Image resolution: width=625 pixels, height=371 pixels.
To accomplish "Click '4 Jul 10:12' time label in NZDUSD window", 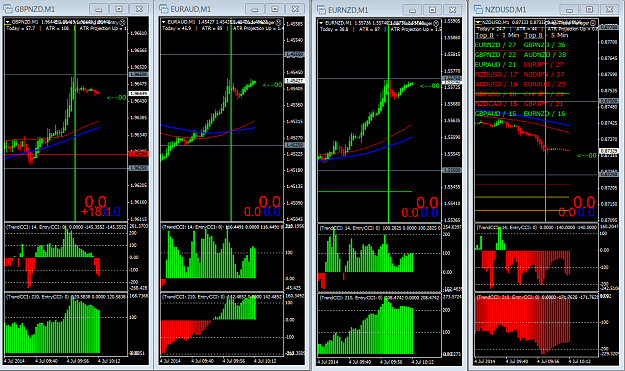I will pos(580,361).
